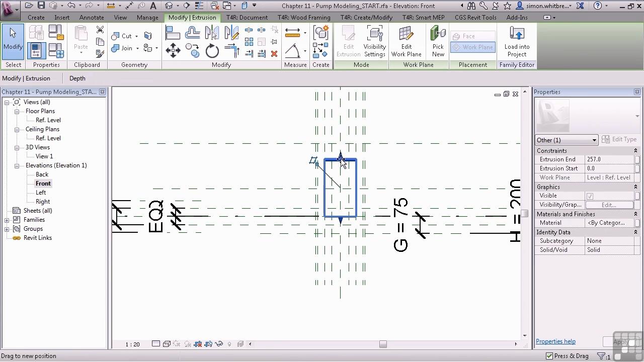Open the Join dropdown in Geometry
Viewport: 644px width, 362px height.
pos(137,48)
